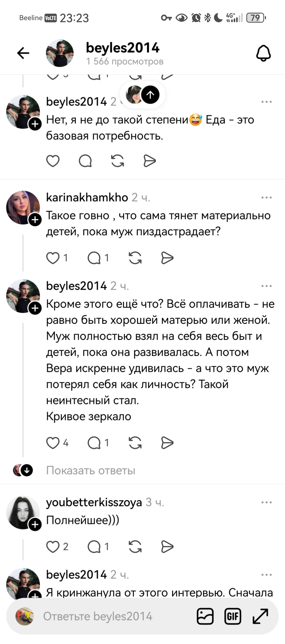Open the GIF picker in reply bar
Screen dimensions: 285x644
pos(233,616)
